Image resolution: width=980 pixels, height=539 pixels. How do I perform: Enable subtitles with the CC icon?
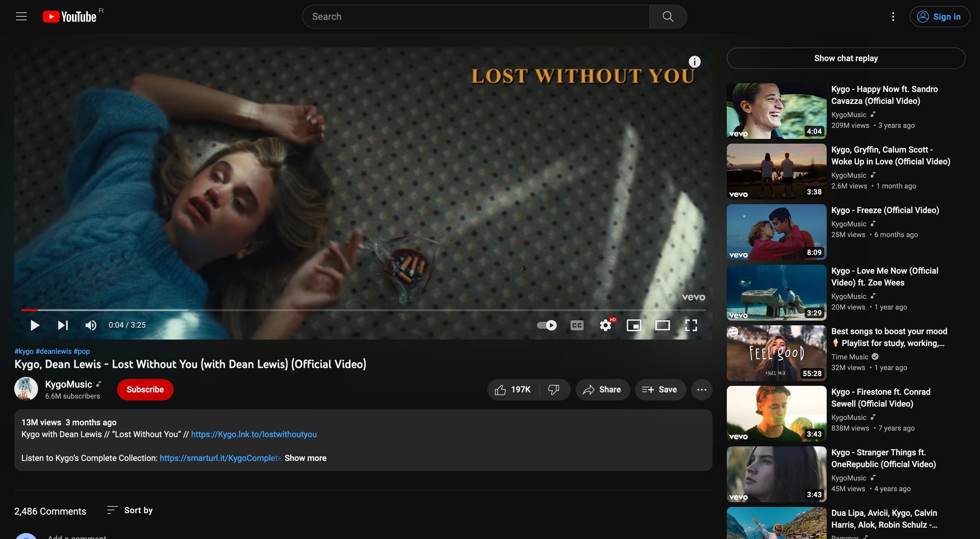[x=576, y=325]
